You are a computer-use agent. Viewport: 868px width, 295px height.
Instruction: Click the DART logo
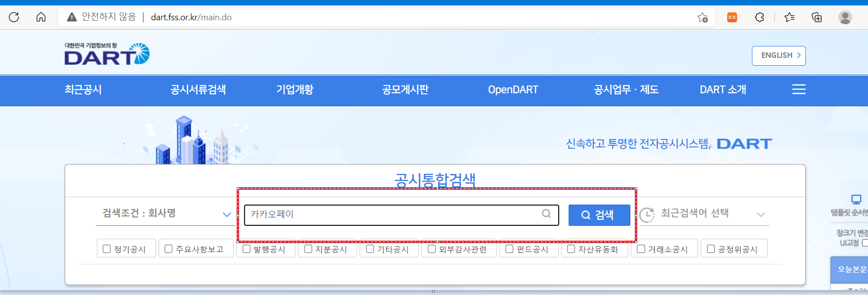pos(107,54)
